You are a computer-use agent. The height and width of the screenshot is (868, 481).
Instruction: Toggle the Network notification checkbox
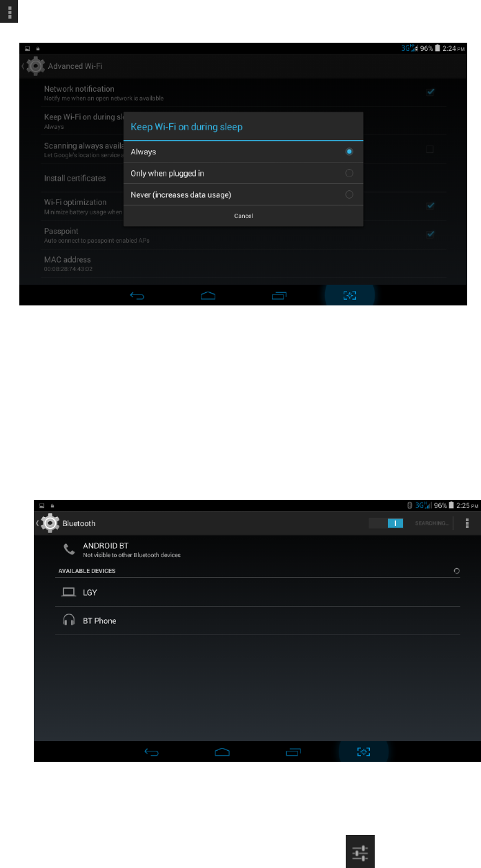coord(430,92)
